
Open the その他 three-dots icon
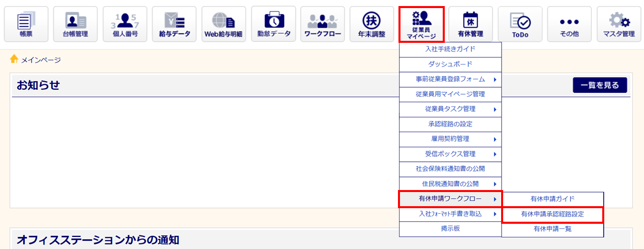570,24
